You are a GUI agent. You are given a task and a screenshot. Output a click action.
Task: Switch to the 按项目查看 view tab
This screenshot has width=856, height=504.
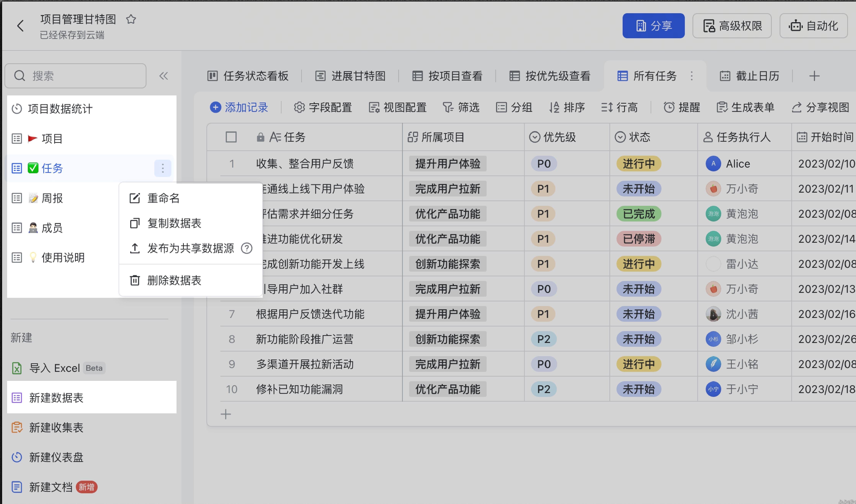coord(447,76)
